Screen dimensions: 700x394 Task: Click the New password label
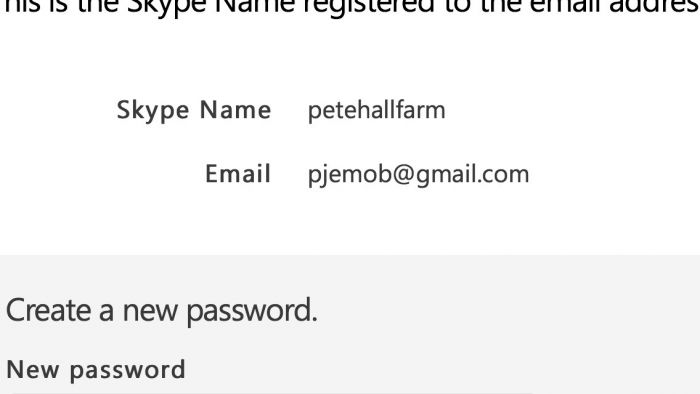point(96,370)
